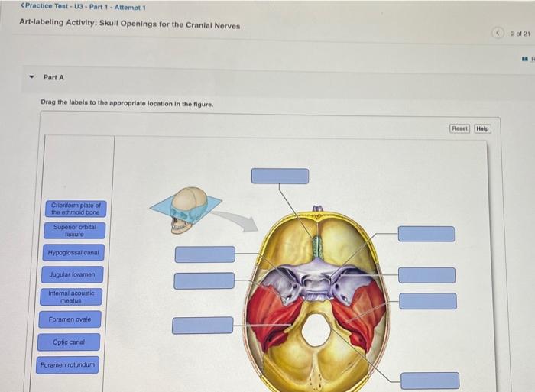Screen dimensions: 535x392
Task: Select the Optic canal label
Action: point(69,342)
